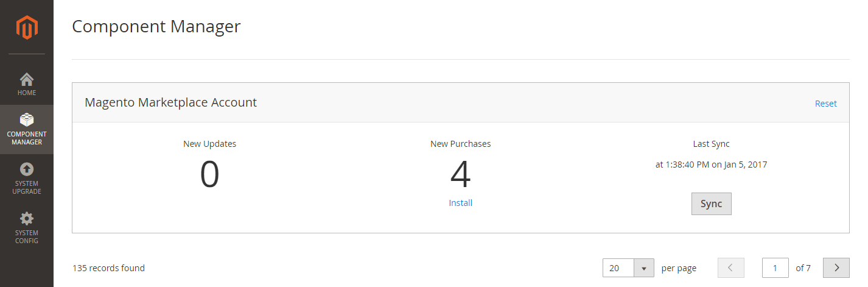Expand the per page dropdown arrow
The height and width of the screenshot is (287, 868).
(x=644, y=268)
